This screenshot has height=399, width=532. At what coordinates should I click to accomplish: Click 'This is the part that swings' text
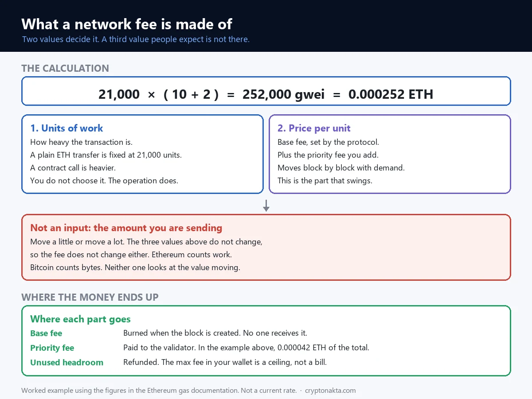click(x=325, y=181)
